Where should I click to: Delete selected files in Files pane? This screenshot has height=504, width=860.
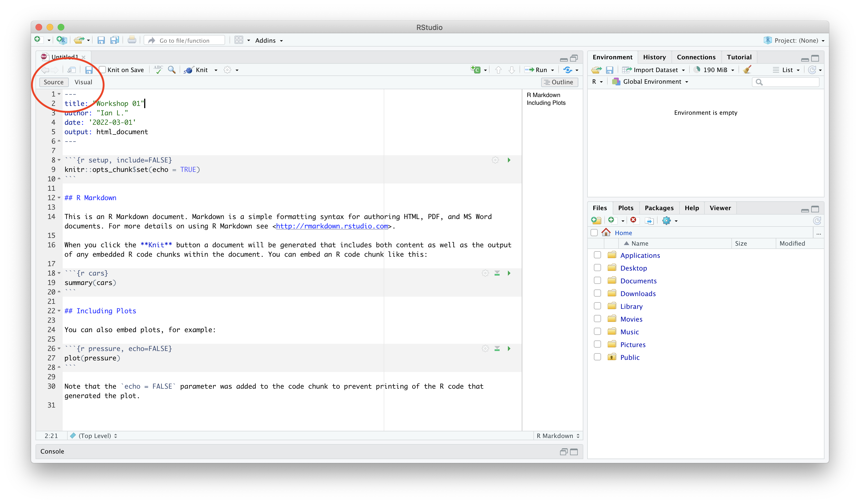pos(634,220)
